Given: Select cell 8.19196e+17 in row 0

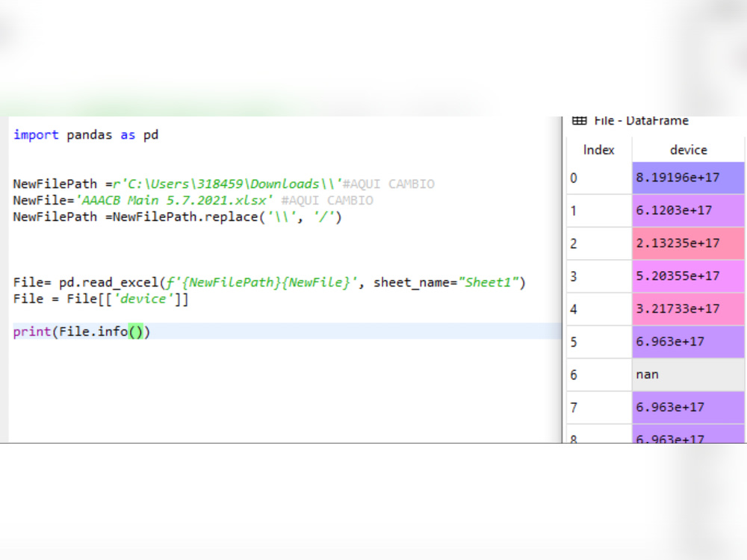Looking at the screenshot, I should pyautogui.click(x=689, y=178).
